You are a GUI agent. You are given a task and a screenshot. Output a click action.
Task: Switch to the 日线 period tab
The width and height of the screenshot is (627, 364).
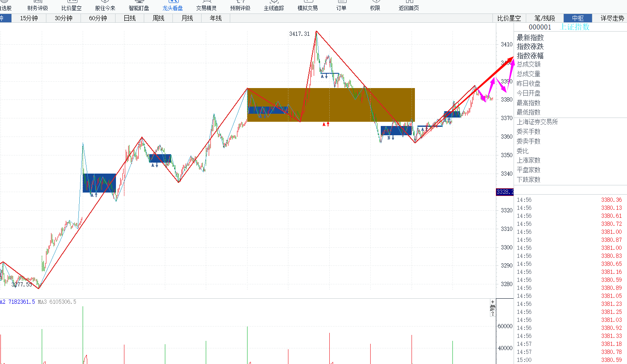point(129,18)
